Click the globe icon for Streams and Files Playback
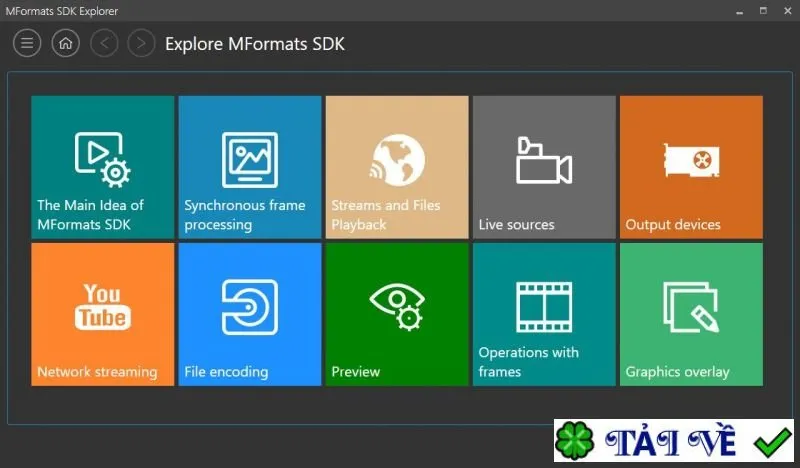The height and width of the screenshot is (468, 800). click(x=397, y=160)
